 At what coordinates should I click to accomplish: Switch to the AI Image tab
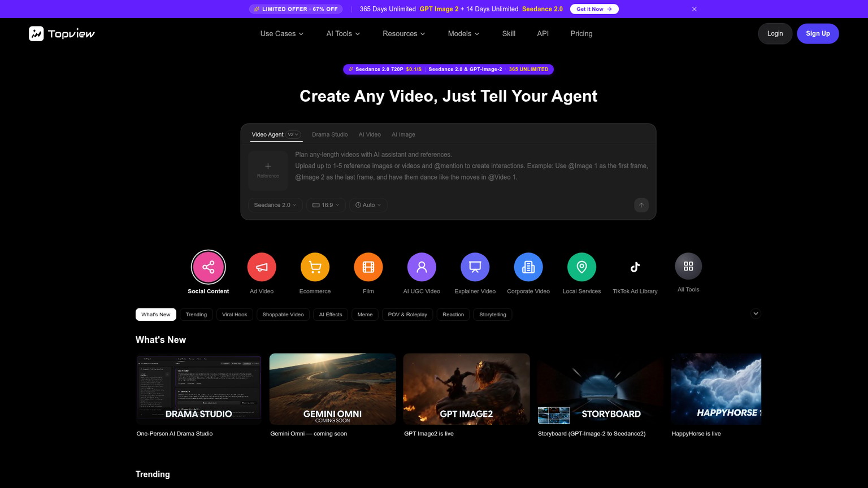click(x=403, y=134)
